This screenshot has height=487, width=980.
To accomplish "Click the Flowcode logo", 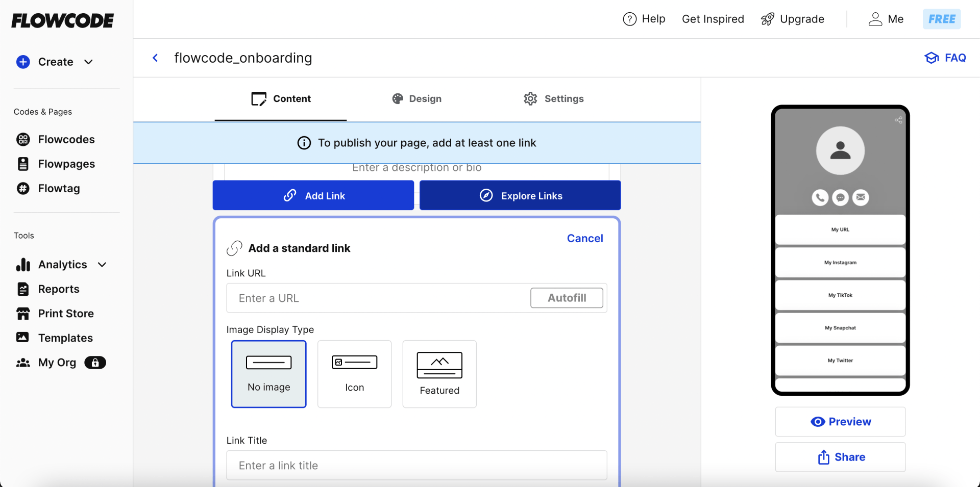I will pyautogui.click(x=63, y=20).
